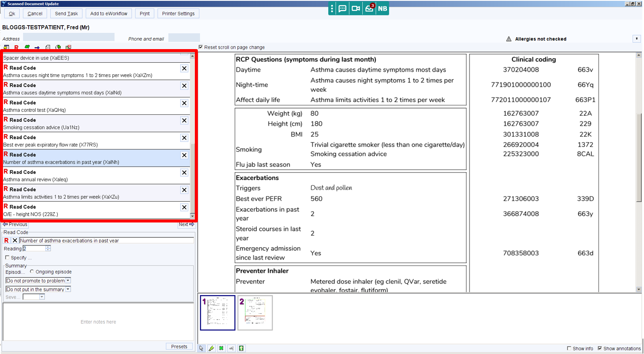Open the video call icon in top bar
Screen dimensions: 644x354
[356, 9]
